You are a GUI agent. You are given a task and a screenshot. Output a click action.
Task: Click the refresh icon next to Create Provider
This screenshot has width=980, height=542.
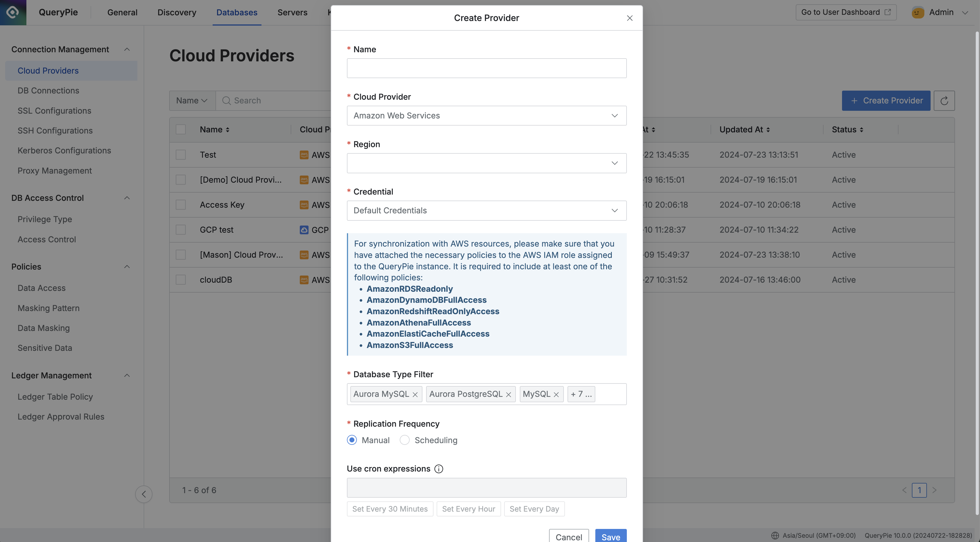pyautogui.click(x=944, y=101)
